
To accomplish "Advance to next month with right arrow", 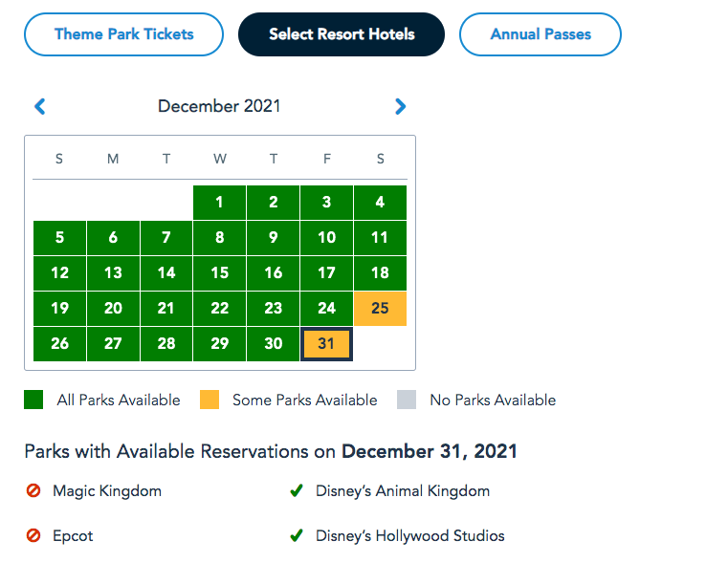I will coord(400,107).
